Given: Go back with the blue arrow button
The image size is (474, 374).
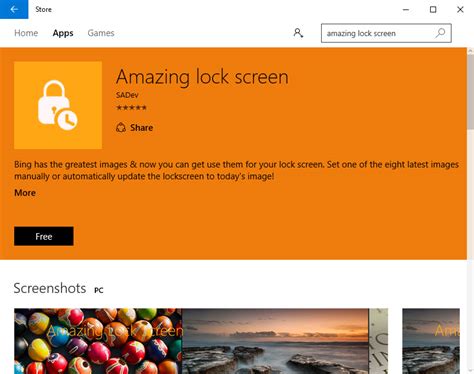Looking at the screenshot, I should pyautogui.click(x=14, y=9).
